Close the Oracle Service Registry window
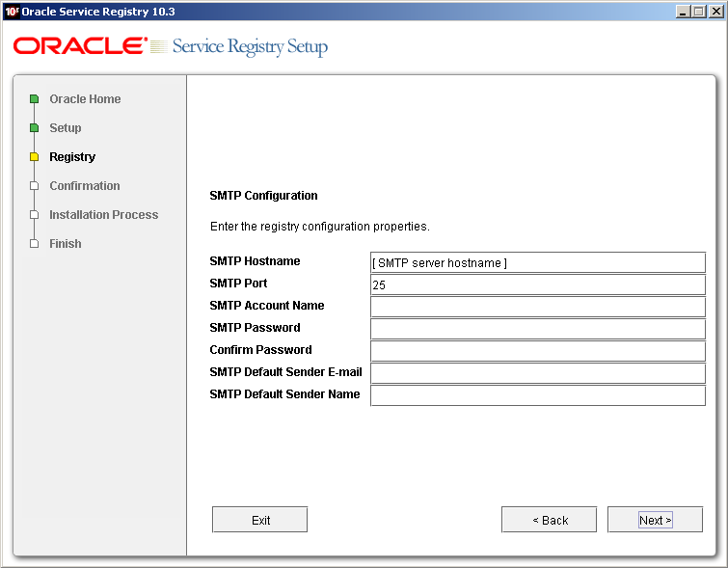728x568 pixels. (x=715, y=12)
